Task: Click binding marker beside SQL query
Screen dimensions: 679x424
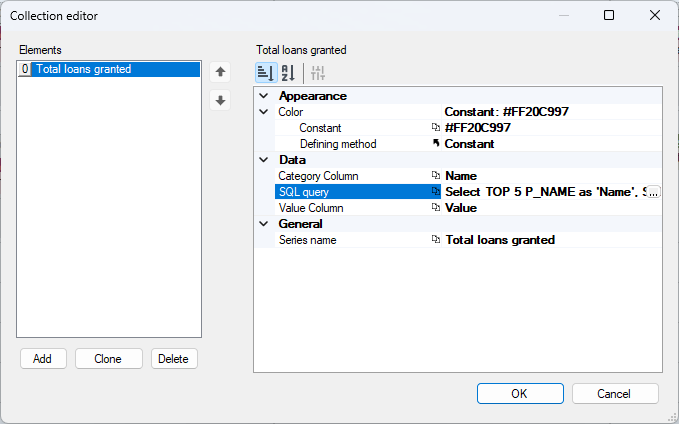Action: [436, 191]
